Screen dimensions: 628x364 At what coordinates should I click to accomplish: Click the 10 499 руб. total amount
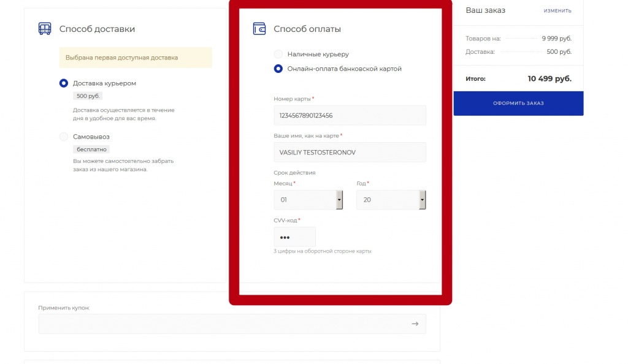(x=549, y=78)
